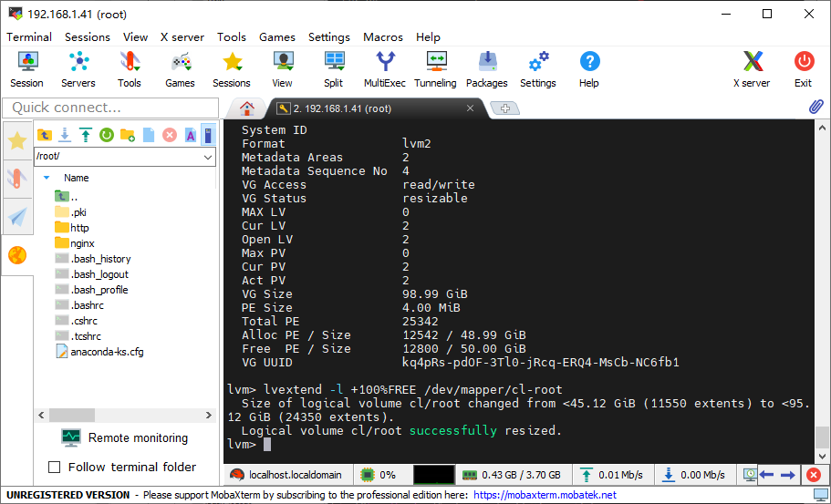
Task: Go to parent directory in SFTP toolbar
Action: click(45, 135)
